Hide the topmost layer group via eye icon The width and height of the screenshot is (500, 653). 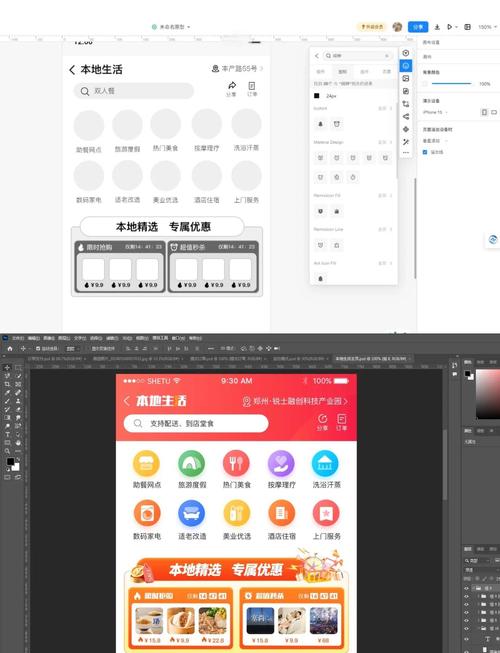(466, 588)
